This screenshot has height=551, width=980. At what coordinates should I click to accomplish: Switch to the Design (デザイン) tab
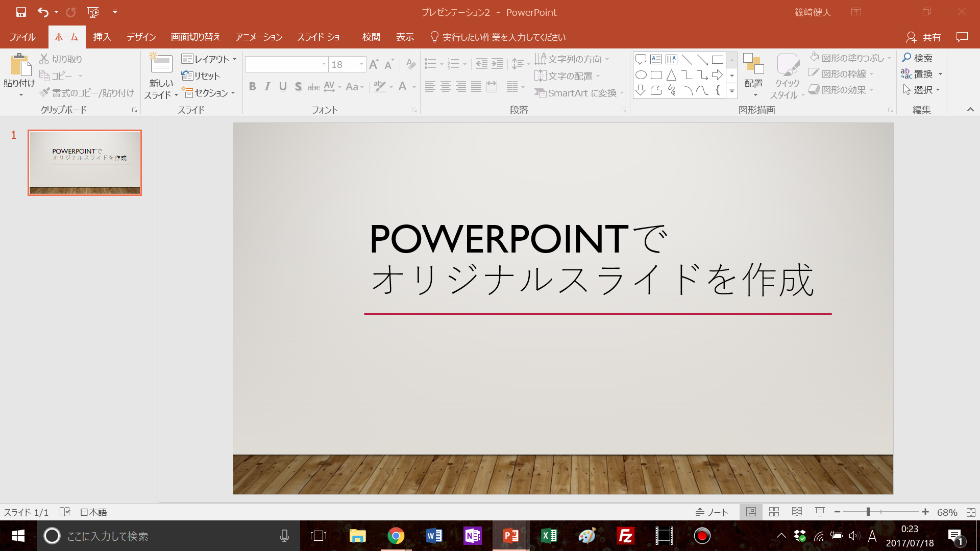141,37
